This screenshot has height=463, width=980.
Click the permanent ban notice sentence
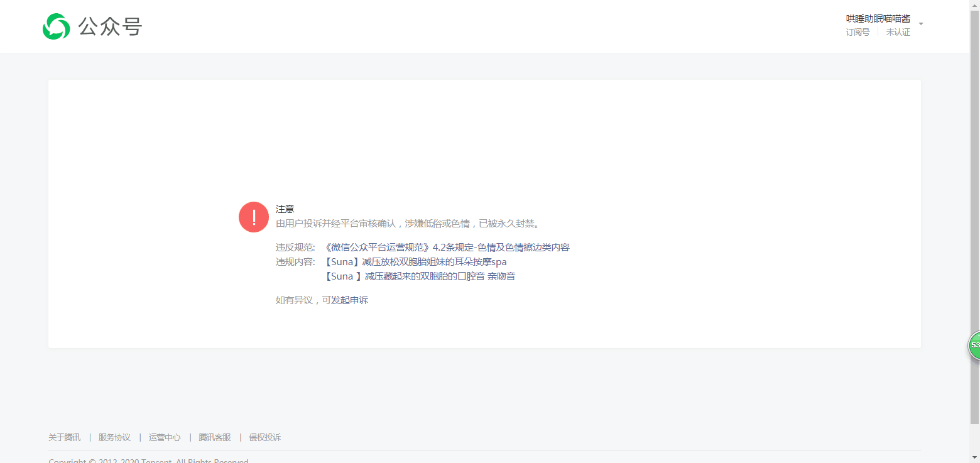408,223
